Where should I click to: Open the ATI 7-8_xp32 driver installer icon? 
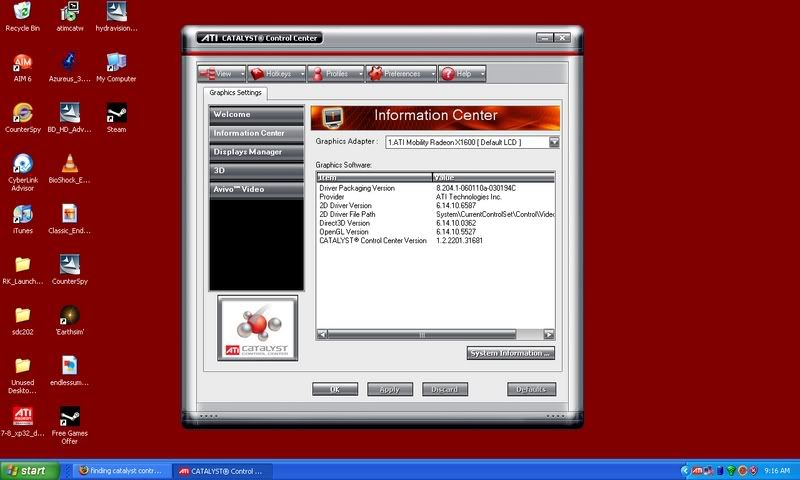coord(22,421)
